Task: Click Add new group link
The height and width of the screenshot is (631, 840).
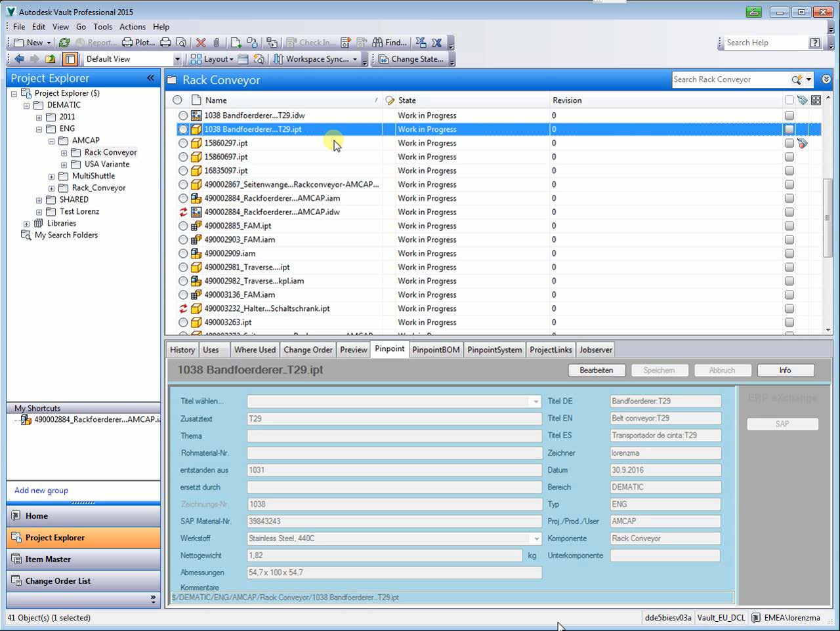Action: pos(41,491)
